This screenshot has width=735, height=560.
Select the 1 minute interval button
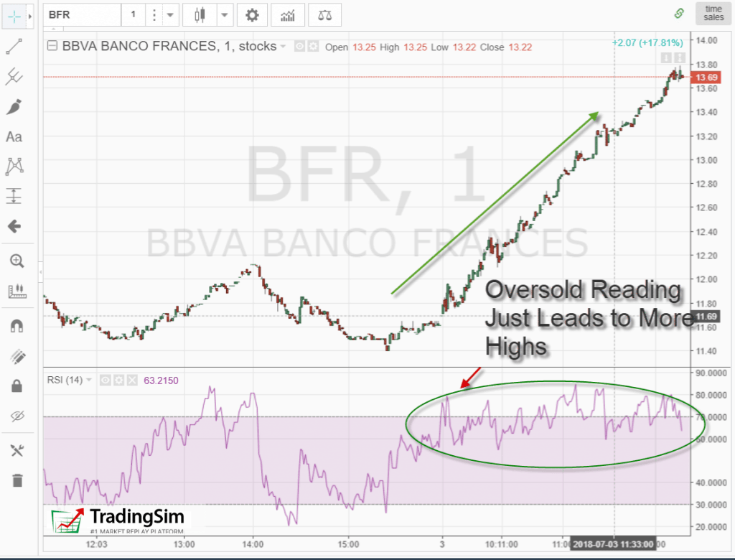(133, 15)
